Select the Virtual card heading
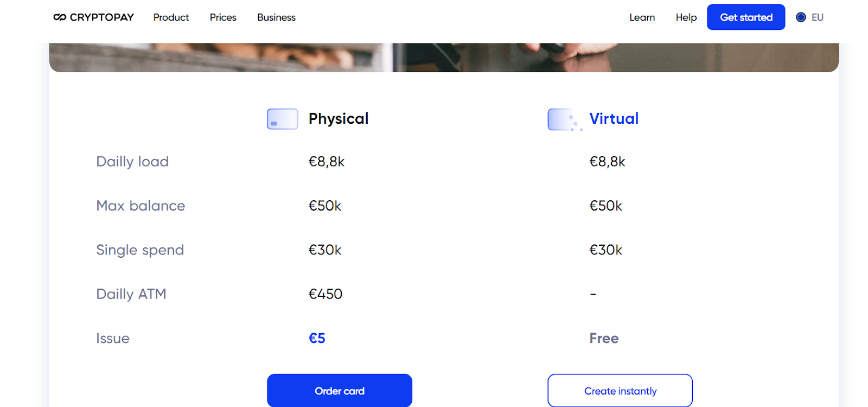Viewport: 868px width, 407px height. (614, 119)
